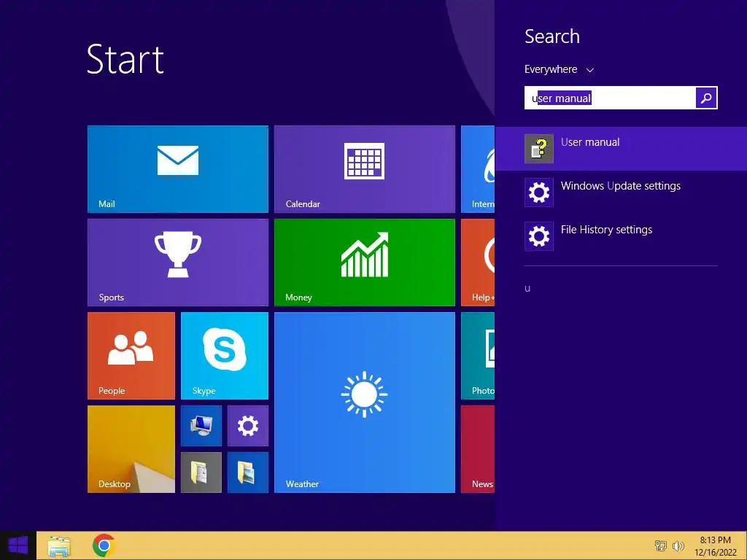
Task: Open the Help+Tips tile
Action: [478, 262]
